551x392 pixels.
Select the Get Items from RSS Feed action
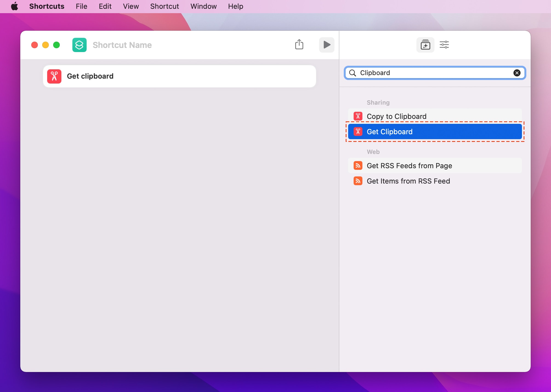pos(408,181)
